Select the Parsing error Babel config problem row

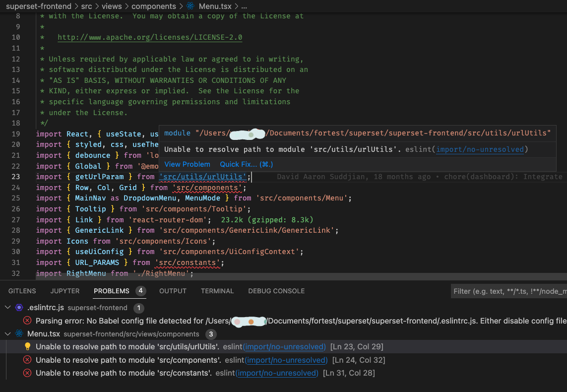284,321
